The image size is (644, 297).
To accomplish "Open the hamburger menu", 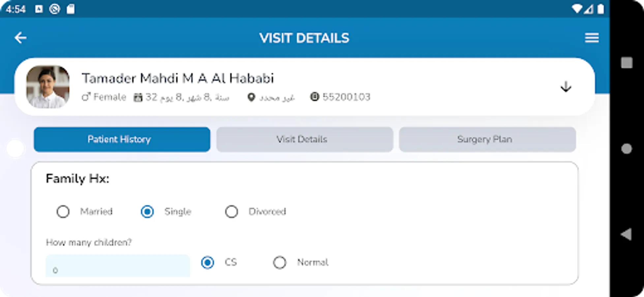I will point(592,38).
